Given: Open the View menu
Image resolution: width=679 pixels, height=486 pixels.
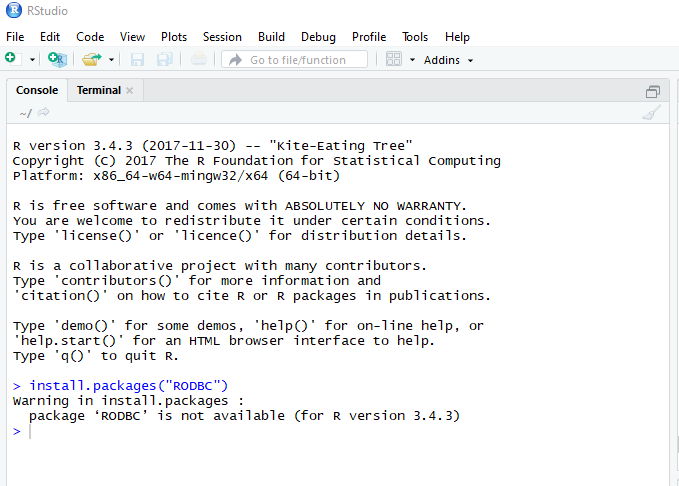Looking at the screenshot, I should (133, 37).
